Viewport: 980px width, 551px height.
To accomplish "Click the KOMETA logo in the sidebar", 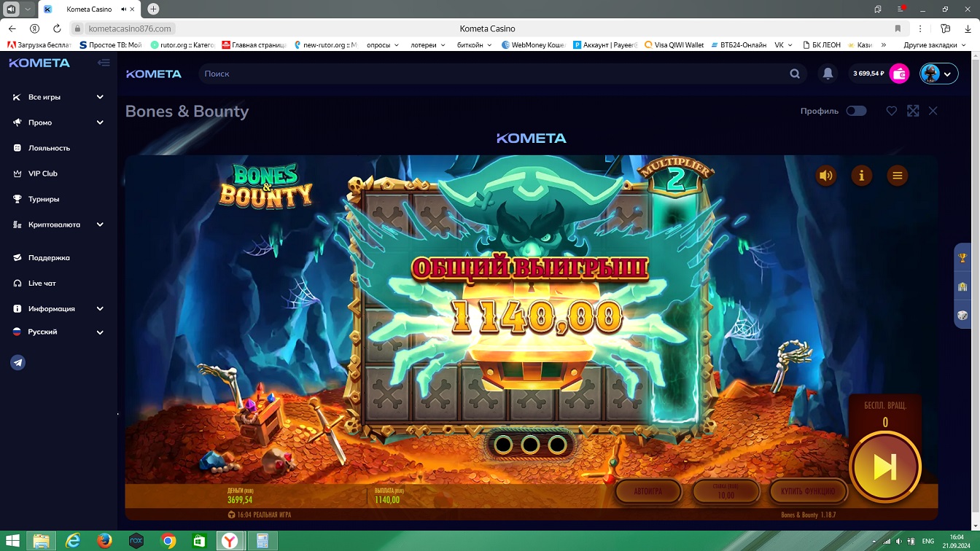I will (x=39, y=63).
